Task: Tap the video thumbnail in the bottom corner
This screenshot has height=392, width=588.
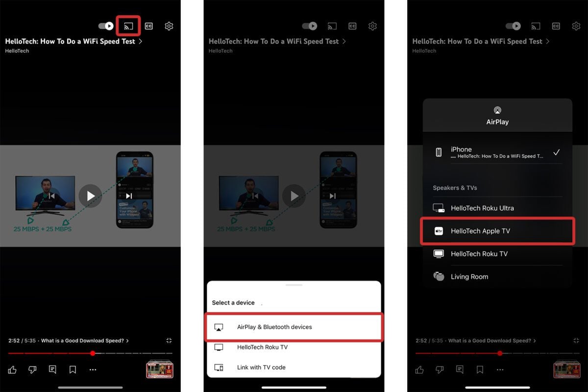Action: point(161,370)
